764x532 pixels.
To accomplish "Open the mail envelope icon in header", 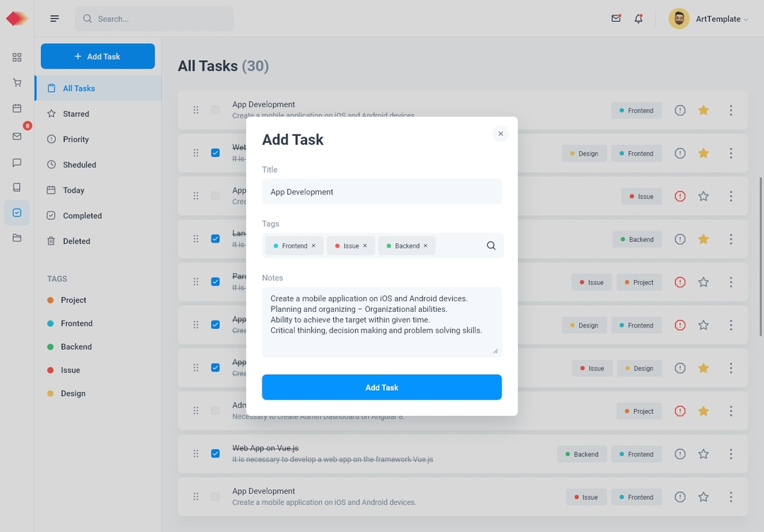I will click(x=615, y=19).
